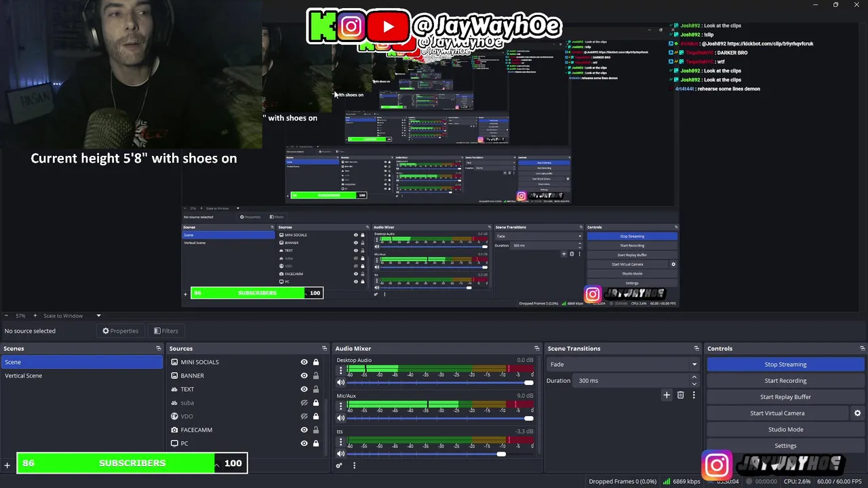Viewport: 868px width, 488px height.
Task: Float the Scene Transitions dock popout icon
Action: tap(696, 348)
